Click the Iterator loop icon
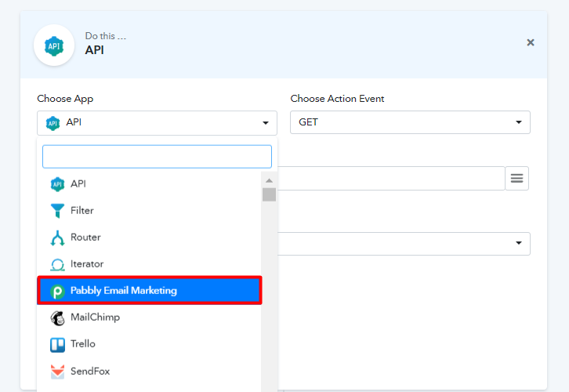This screenshot has height=392, width=569. click(x=57, y=265)
